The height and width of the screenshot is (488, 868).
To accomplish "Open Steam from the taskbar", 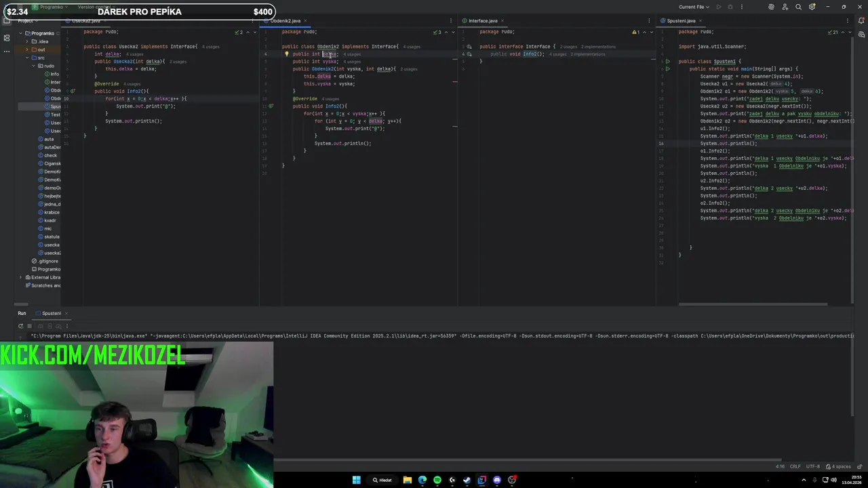I will tap(467, 480).
